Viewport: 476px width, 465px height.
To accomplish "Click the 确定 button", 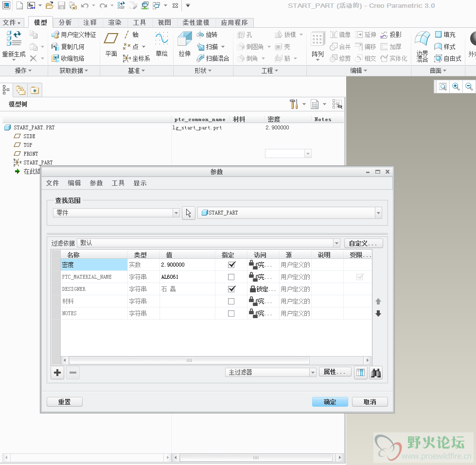I will 330,402.
